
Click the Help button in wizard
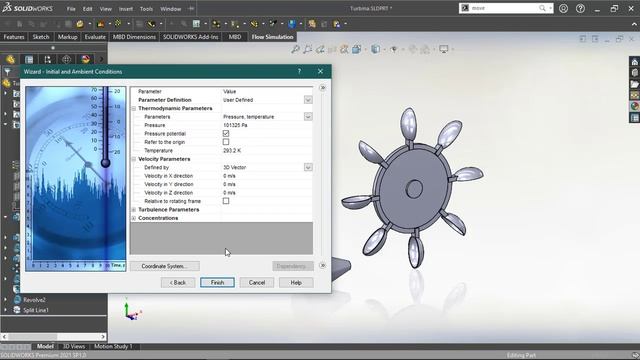pyautogui.click(x=296, y=282)
